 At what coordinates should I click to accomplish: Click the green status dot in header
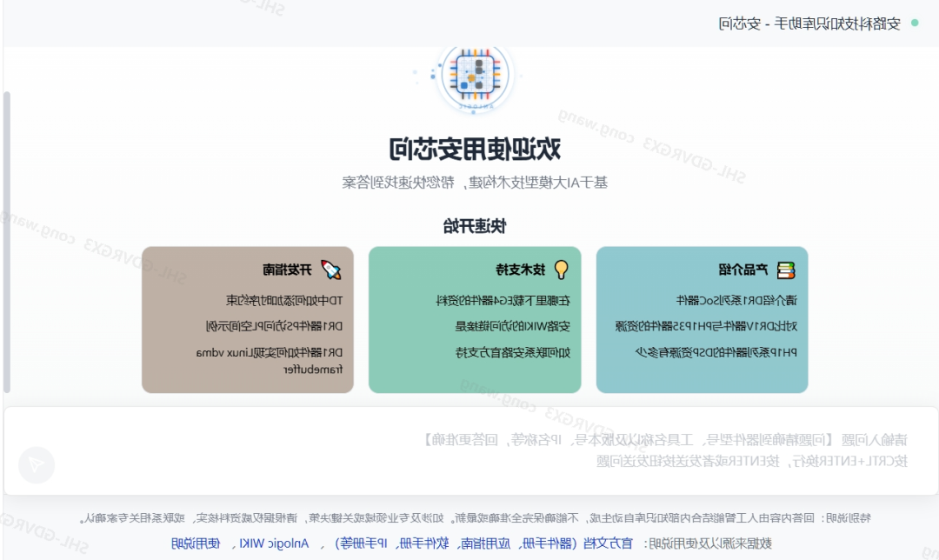[x=915, y=23]
